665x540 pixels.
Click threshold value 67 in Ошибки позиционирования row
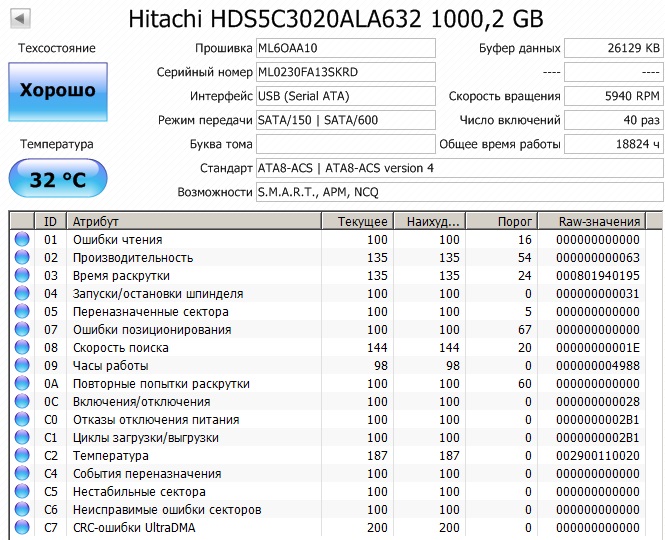click(x=525, y=330)
